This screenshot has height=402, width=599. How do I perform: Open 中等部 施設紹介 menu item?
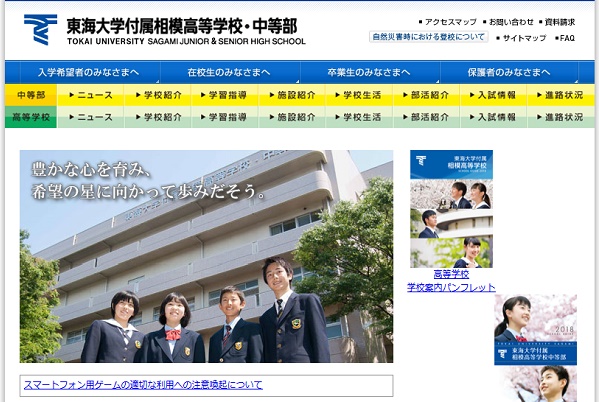point(292,95)
